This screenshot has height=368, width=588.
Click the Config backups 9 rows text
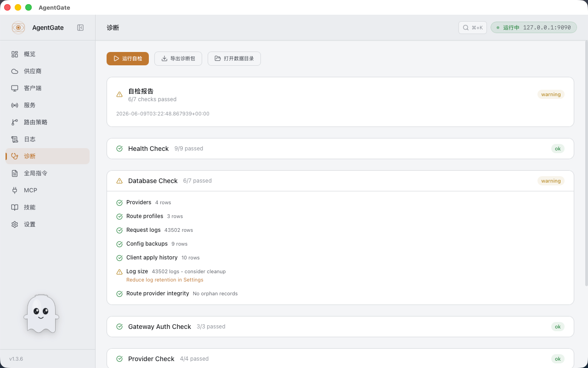(157, 244)
